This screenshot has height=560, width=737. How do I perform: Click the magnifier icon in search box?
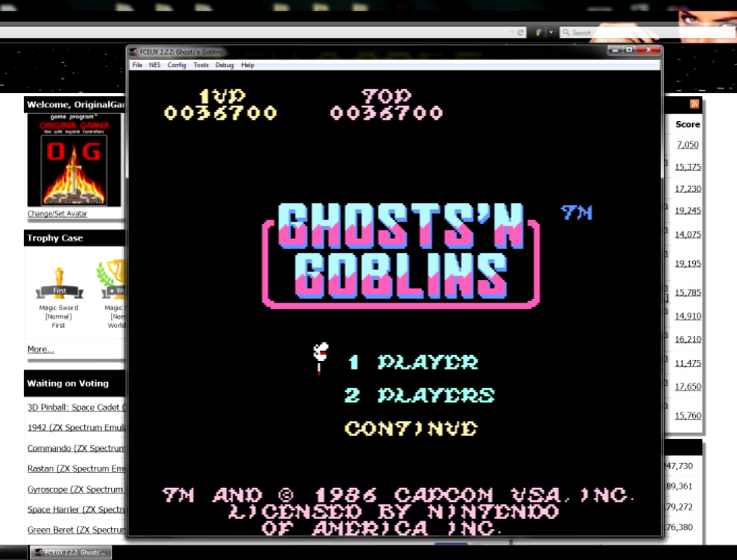click(x=566, y=33)
